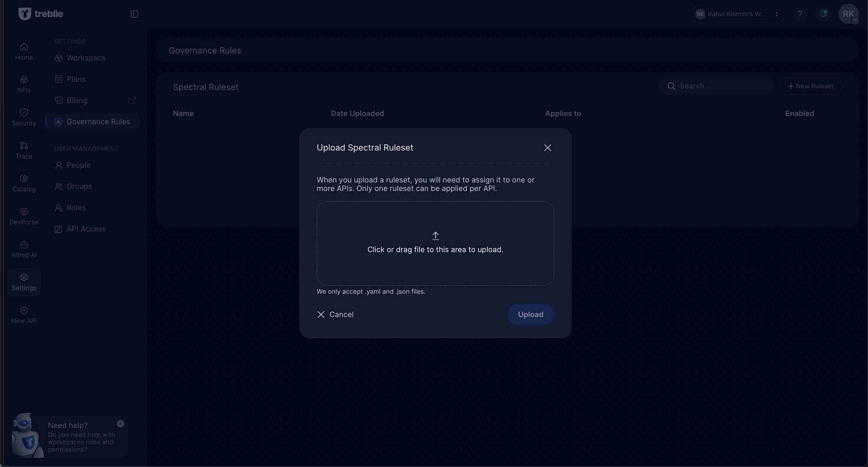Expand the workspace switcher dropdown
868x467 pixels.
pyautogui.click(x=738, y=14)
